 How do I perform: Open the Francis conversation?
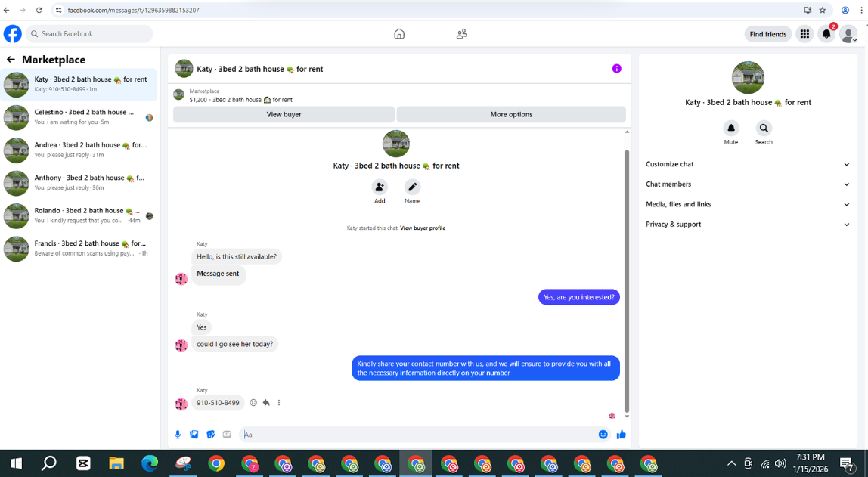pyautogui.click(x=79, y=249)
